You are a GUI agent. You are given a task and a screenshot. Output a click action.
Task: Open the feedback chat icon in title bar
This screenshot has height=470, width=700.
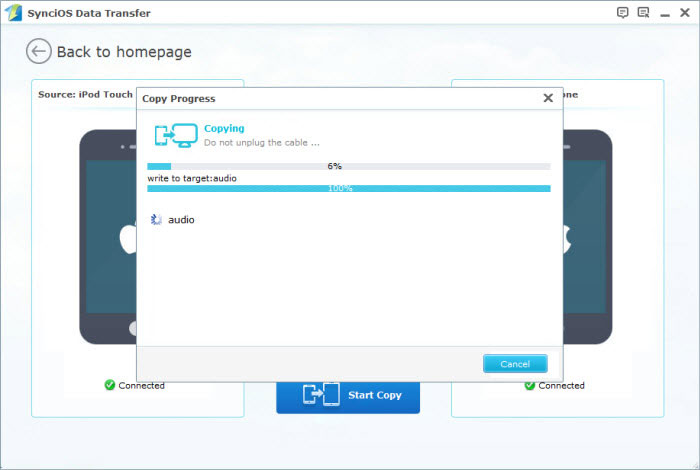click(x=622, y=12)
